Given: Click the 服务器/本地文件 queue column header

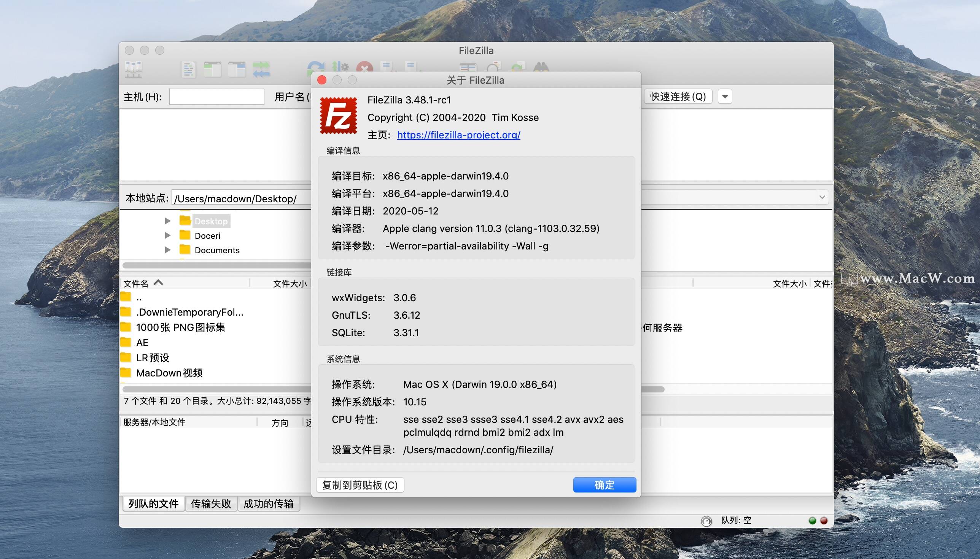Looking at the screenshot, I should click(x=188, y=422).
